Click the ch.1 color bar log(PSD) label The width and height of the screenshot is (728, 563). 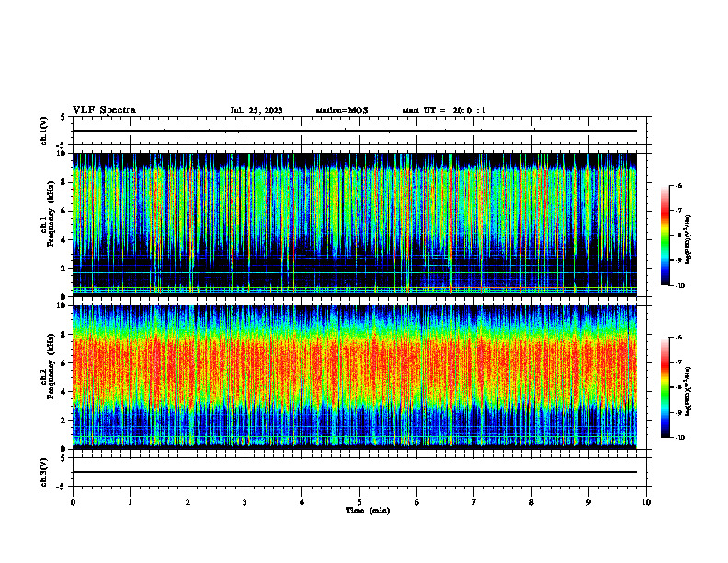(x=688, y=239)
